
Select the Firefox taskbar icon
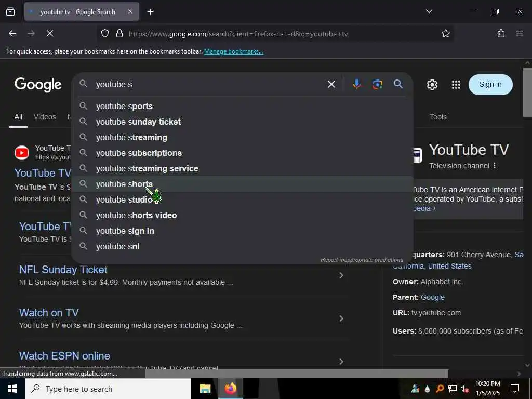click(231, 389)
